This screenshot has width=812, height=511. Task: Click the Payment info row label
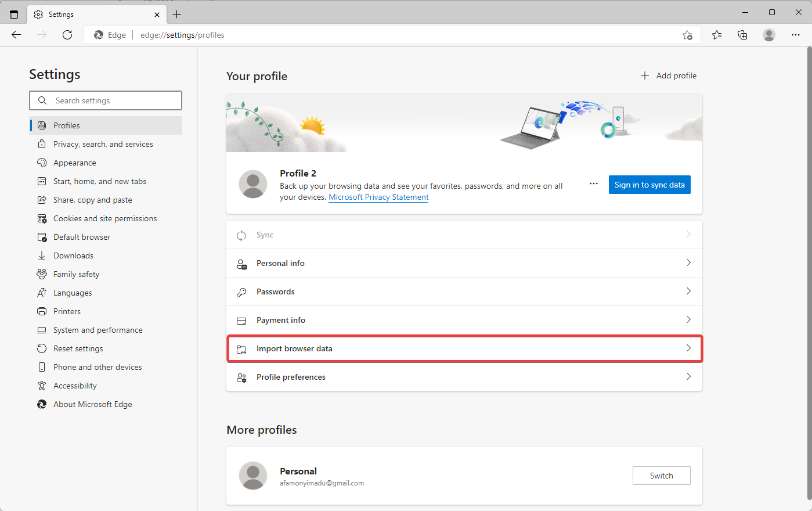click(281, 321)
